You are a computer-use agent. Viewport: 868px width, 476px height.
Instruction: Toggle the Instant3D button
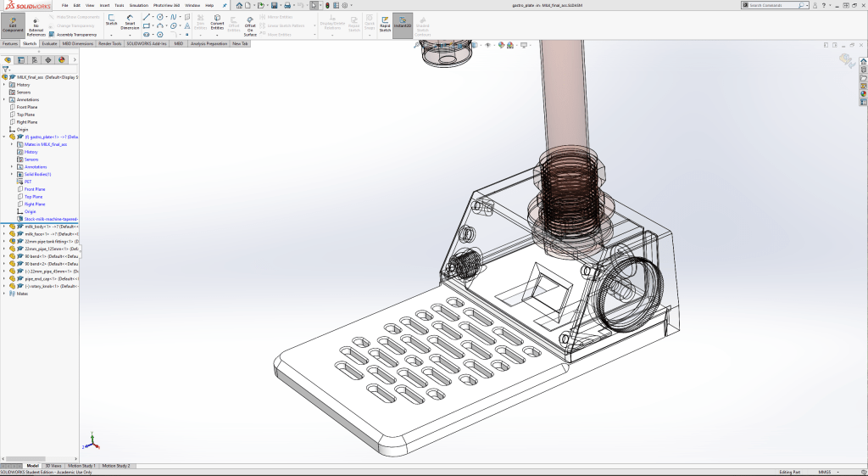coord(403,22)
